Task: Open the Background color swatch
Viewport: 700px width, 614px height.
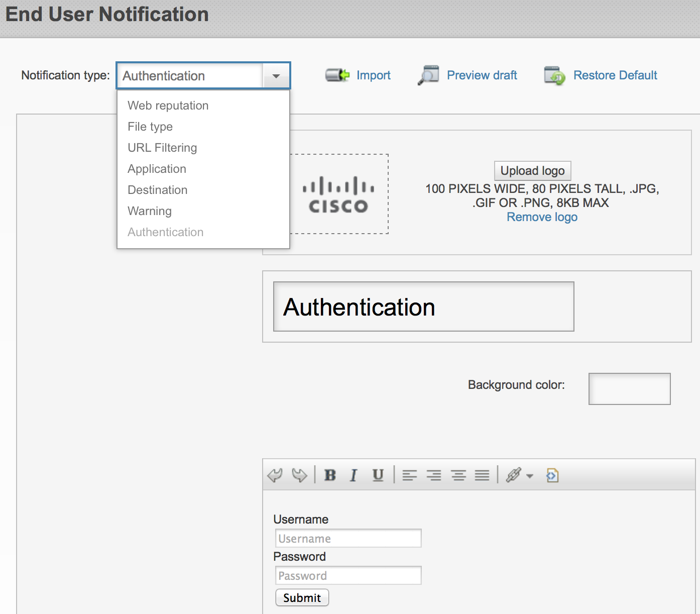Action: coord(629,388)
